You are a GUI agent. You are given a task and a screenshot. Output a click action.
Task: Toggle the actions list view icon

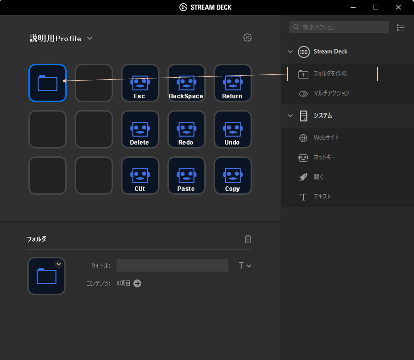pyautogui.click(x=400, y=27)
